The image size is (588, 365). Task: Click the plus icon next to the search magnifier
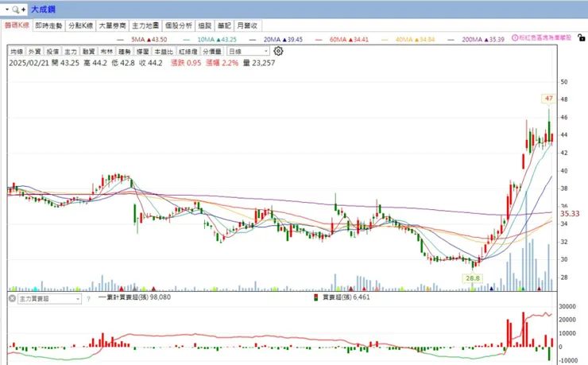[23, 10]
